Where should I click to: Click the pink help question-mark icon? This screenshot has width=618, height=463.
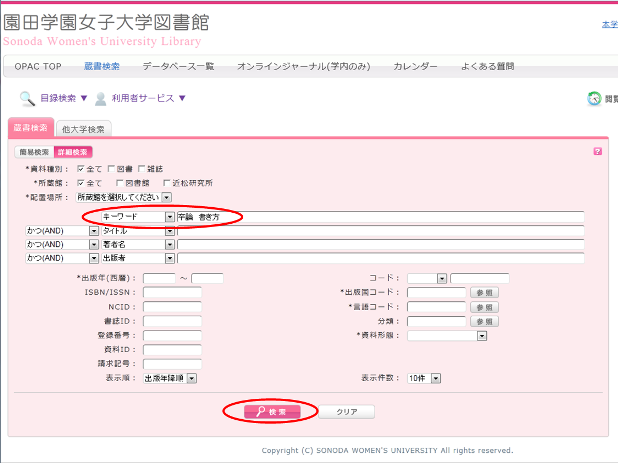coord(597,151)
